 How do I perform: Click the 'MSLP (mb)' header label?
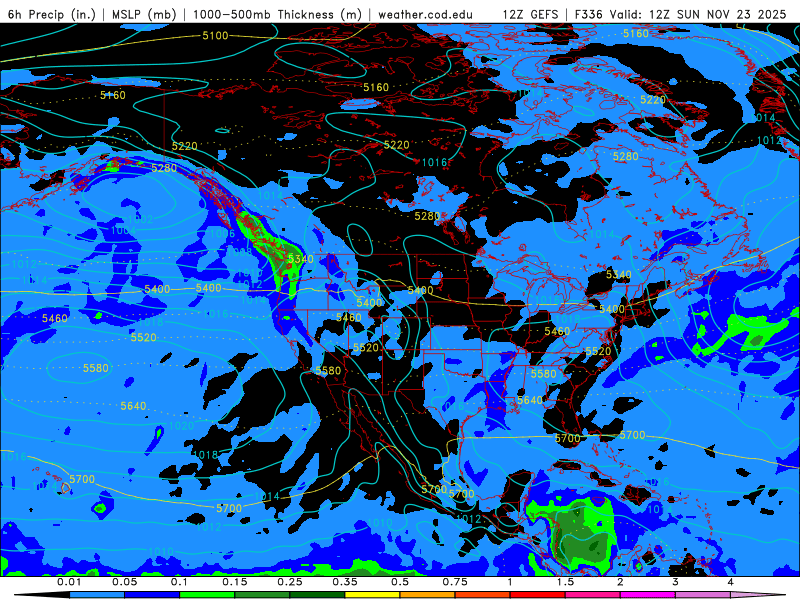pyautogui.click(x=144, y=14)
